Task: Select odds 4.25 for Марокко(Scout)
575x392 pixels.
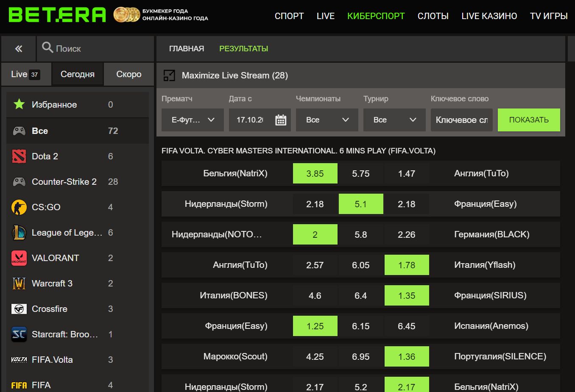Action: [x=315, y=356]
